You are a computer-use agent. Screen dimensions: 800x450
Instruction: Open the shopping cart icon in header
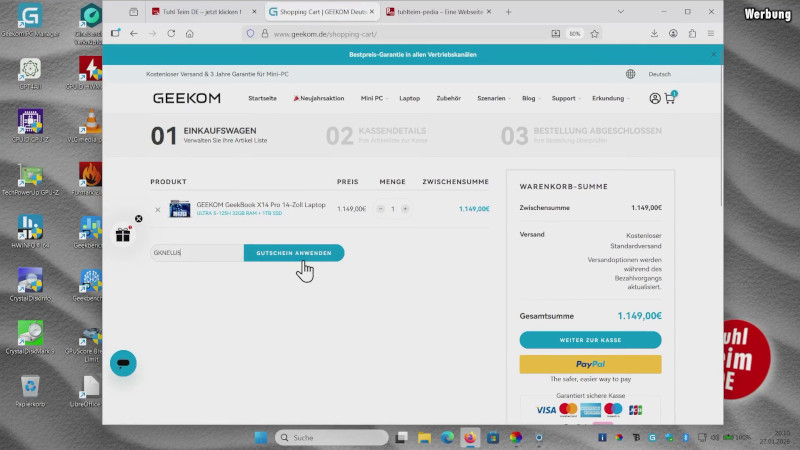[669, 99]
